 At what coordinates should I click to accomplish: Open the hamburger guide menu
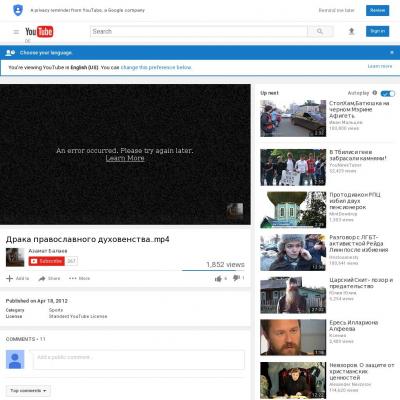click(x=16, y=32)
